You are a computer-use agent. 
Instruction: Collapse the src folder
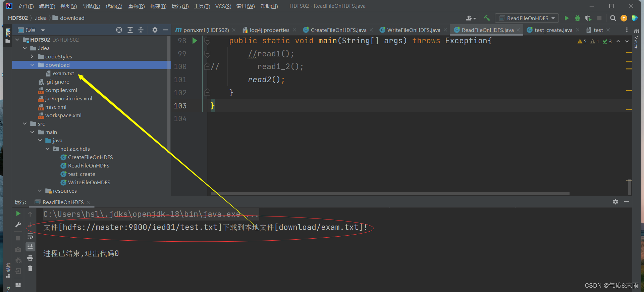click(x=25, y=124)
